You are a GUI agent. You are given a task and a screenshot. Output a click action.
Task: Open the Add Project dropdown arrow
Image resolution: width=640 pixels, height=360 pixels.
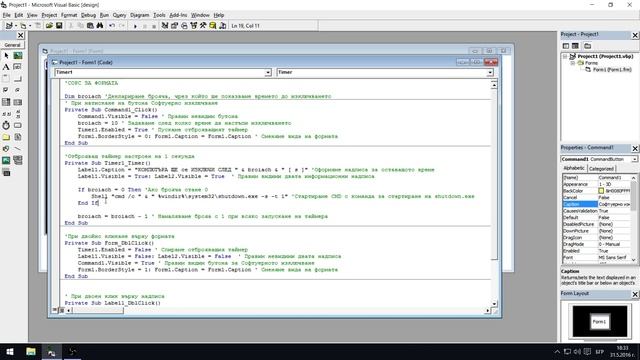pos(16,26)
